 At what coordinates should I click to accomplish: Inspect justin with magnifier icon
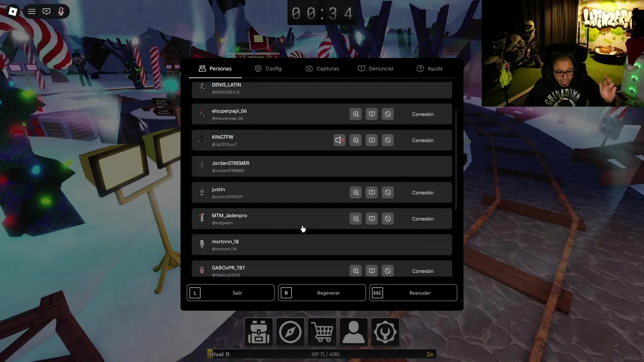356,193
